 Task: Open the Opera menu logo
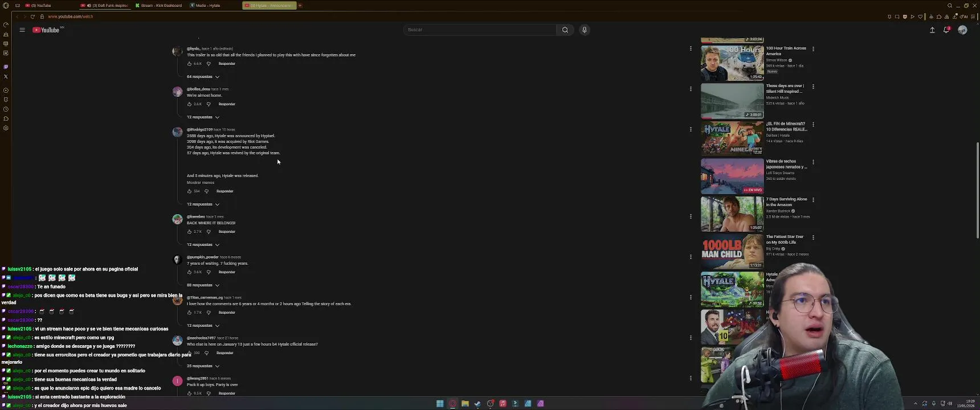click(x=6, y=6)
